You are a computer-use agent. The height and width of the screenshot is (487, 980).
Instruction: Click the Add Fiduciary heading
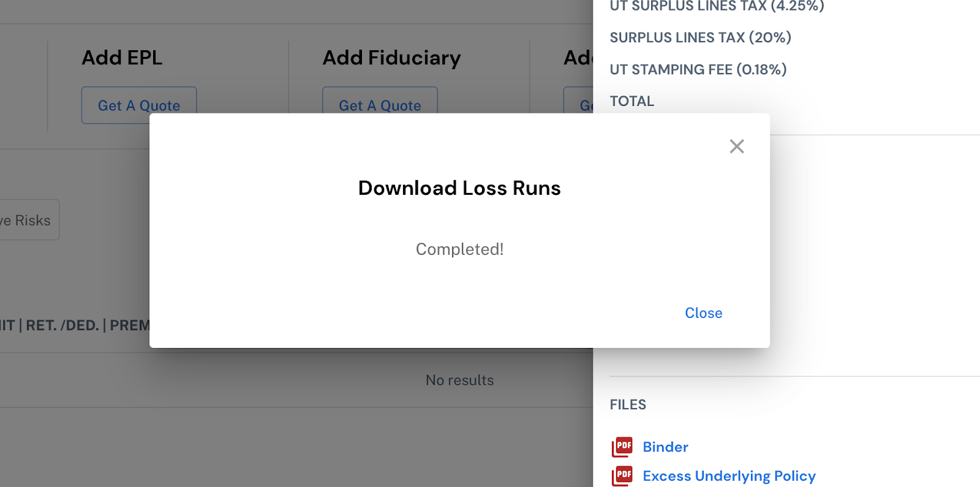(x=391, y=58)
